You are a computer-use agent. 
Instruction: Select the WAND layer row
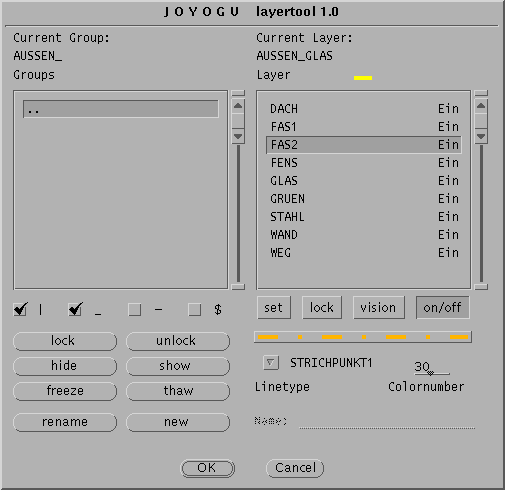[364, 235]
